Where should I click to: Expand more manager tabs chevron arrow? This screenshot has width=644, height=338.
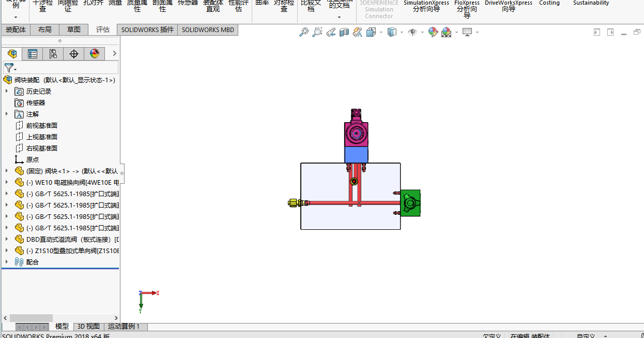[114, 53]
